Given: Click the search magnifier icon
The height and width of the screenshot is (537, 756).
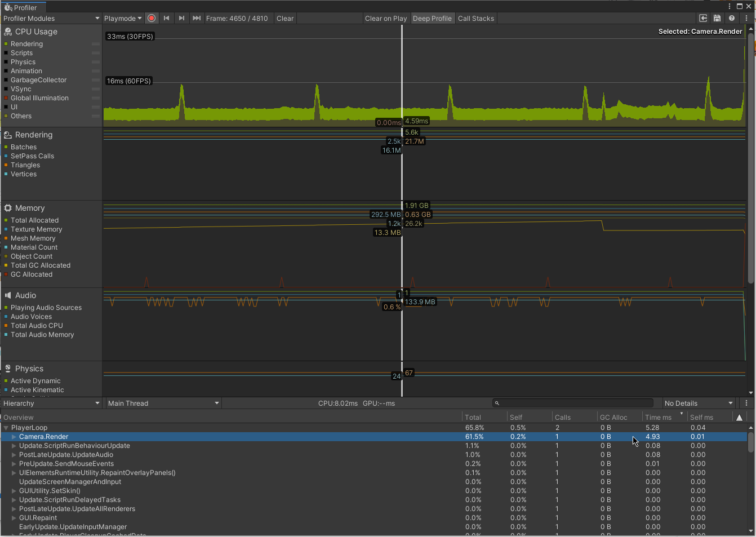Looking at the screenshot, I should (497, 403).
